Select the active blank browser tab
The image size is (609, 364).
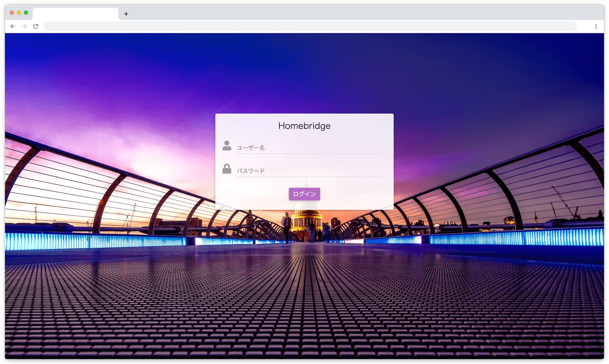pos(75,14)
